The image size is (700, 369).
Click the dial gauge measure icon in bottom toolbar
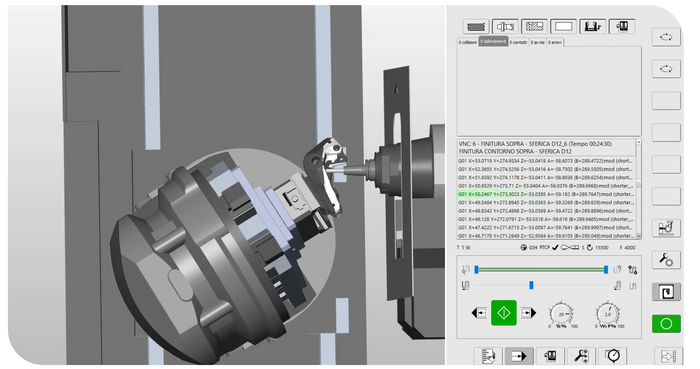[612, 356]
